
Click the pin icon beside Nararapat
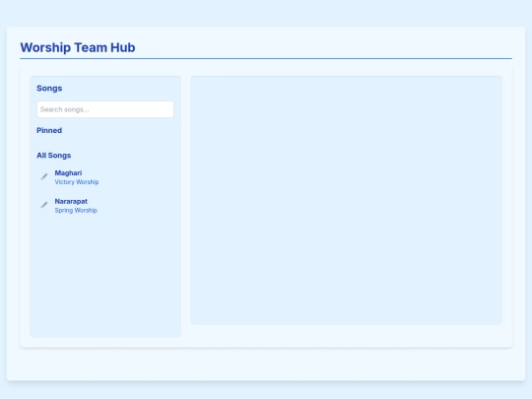44,205
